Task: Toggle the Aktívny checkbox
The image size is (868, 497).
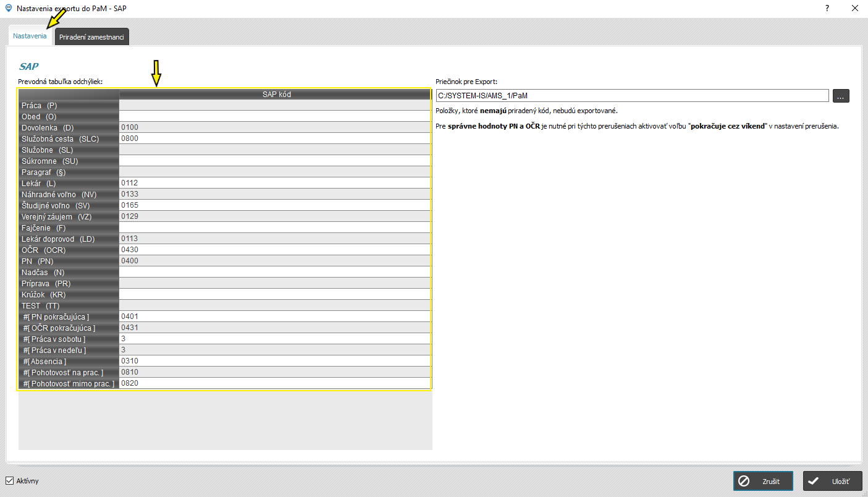Action: click(9, 480)
